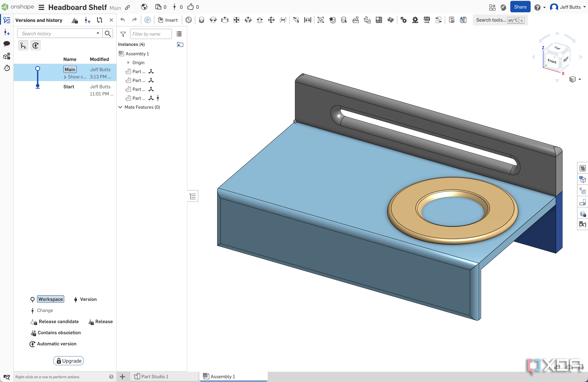Screen dimensions: 588x382
Task: Open the search history dropdown arrow
Action: click(x=98, y=33)
